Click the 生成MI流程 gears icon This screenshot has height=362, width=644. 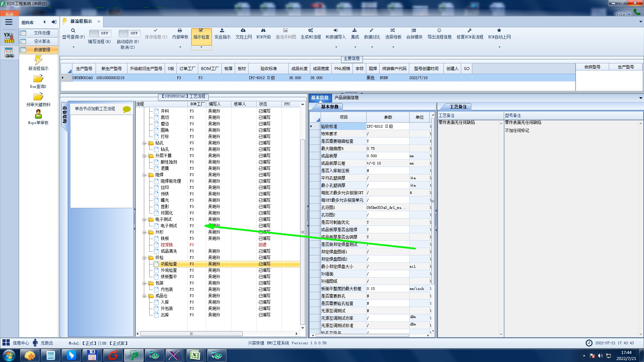point(311,31)
